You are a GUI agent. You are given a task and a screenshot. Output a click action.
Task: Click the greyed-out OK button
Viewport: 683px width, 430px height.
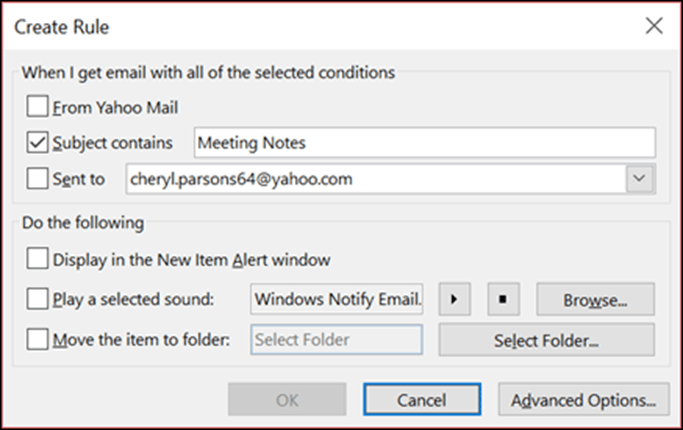(x=287, y=400)
